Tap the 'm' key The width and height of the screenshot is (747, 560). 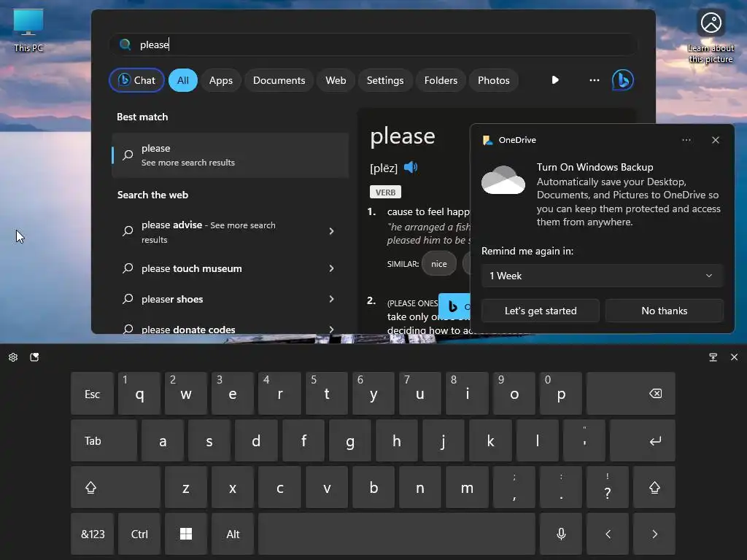coord(468,487)
